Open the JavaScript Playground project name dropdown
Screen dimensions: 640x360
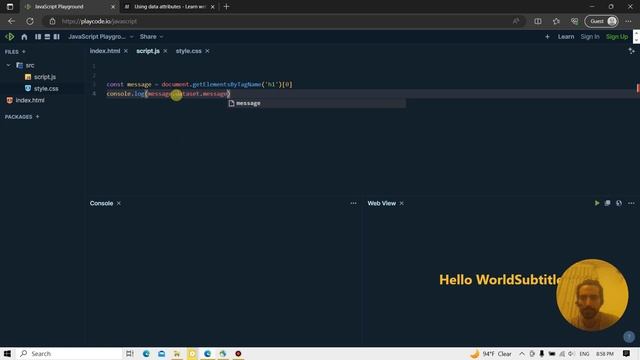[x=100, y=37]
